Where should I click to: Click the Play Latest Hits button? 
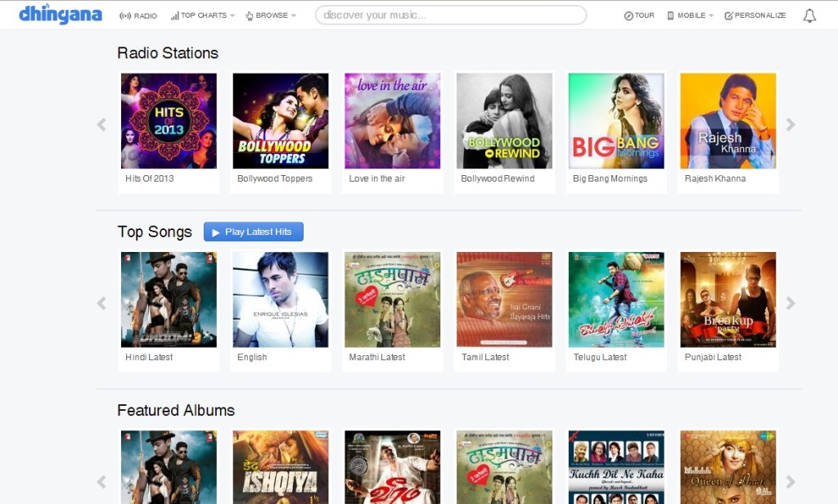(x=254, y=232)
